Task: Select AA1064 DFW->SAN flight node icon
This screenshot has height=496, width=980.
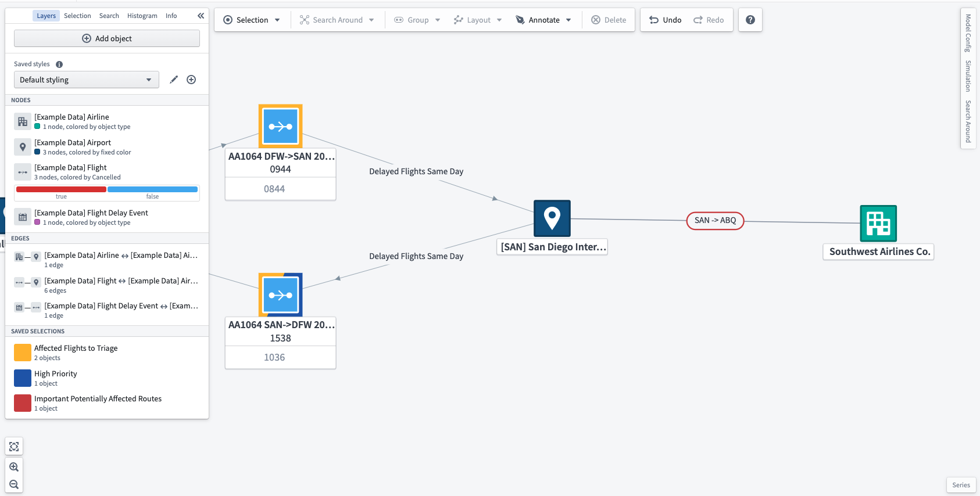Action: pyautogui.click(x=280, y=126)
